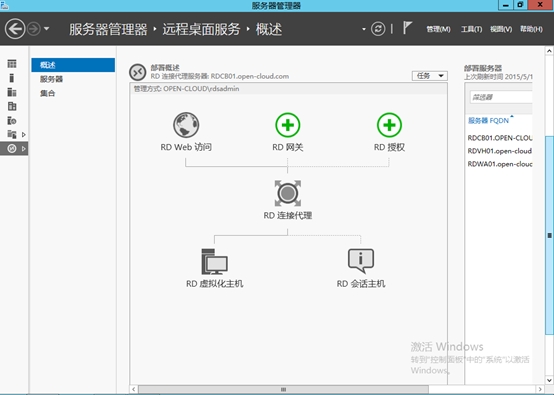Click the RD Web 访问 label

coord(186,147)
